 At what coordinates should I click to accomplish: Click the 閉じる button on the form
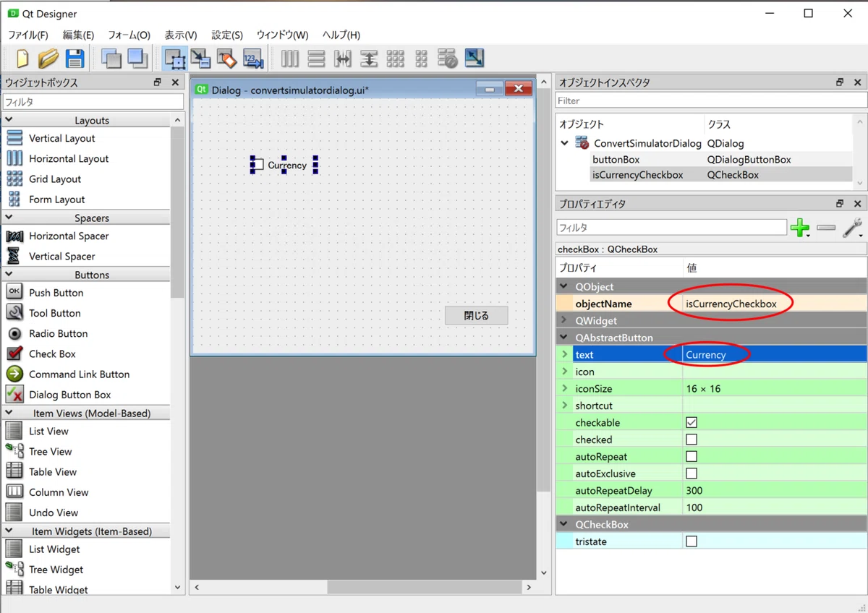476,315
